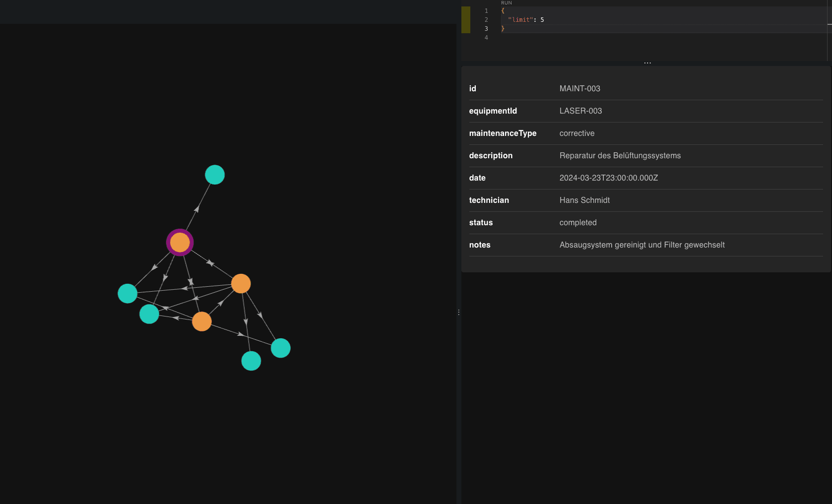Select the rightmost teal graph node
832x504 pixels.
click(x=281, y=348)
